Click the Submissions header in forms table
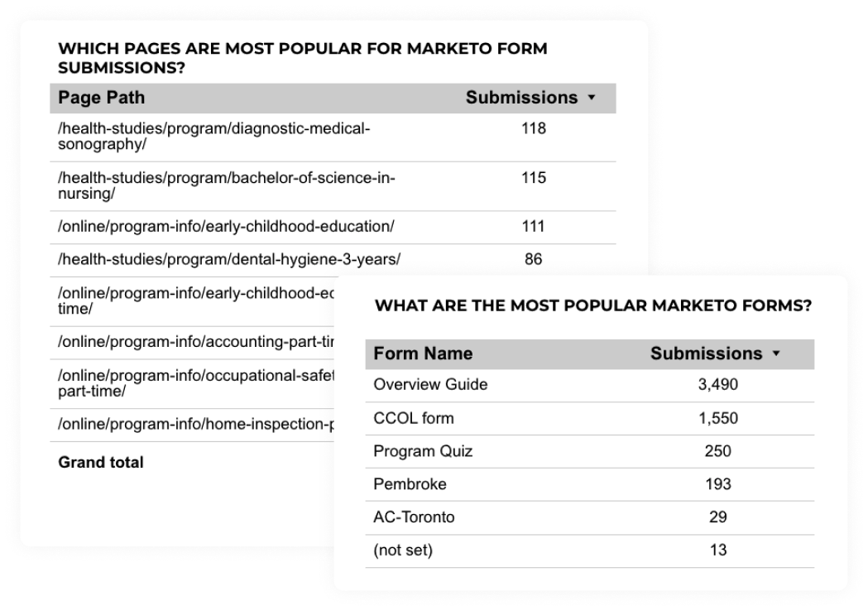The image size is (868, 611). tap(706, 354)
